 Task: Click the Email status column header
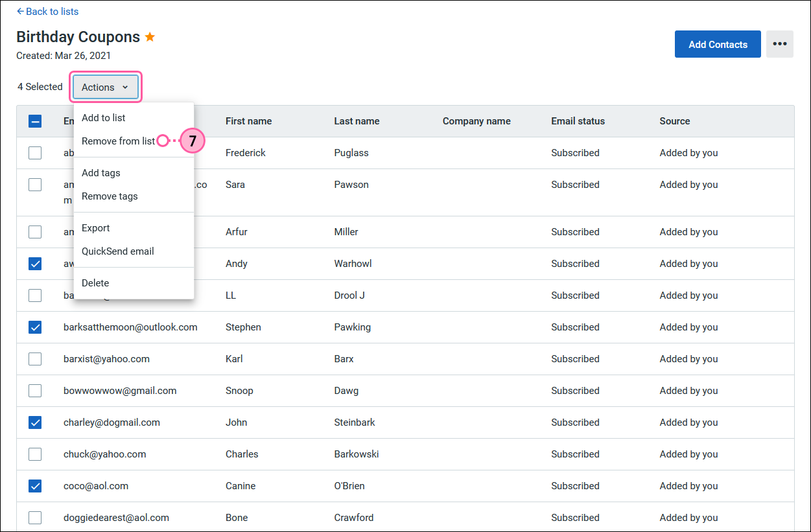pos(578,121)
